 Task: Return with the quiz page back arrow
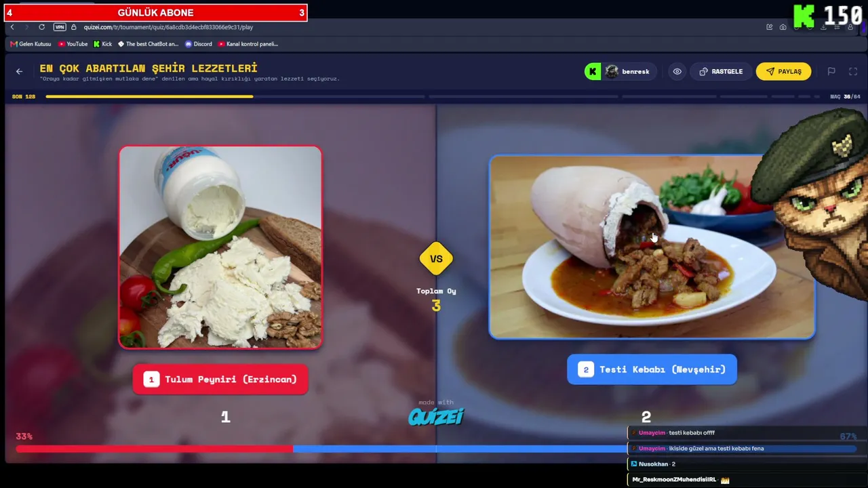point(19,71)
